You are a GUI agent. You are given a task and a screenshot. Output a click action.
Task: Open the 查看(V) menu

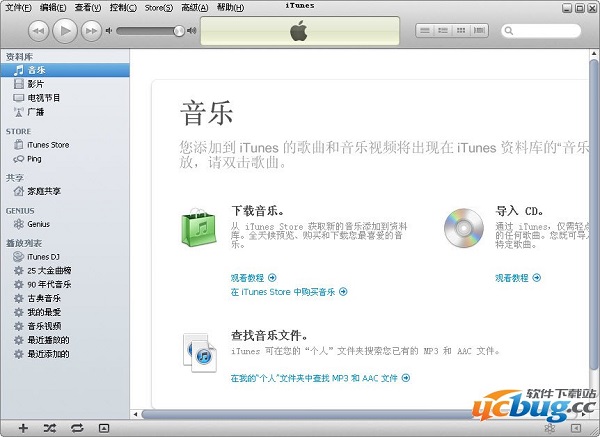tap(88, 7)
